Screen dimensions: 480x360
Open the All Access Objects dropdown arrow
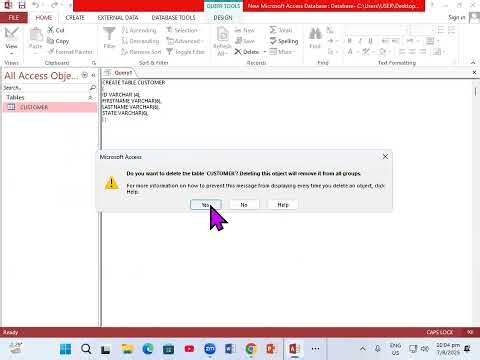pos(85,75)
